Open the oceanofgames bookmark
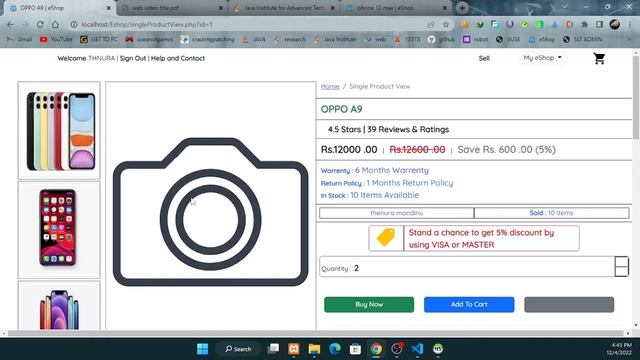640x360 pixels. (x=149, y=39)
